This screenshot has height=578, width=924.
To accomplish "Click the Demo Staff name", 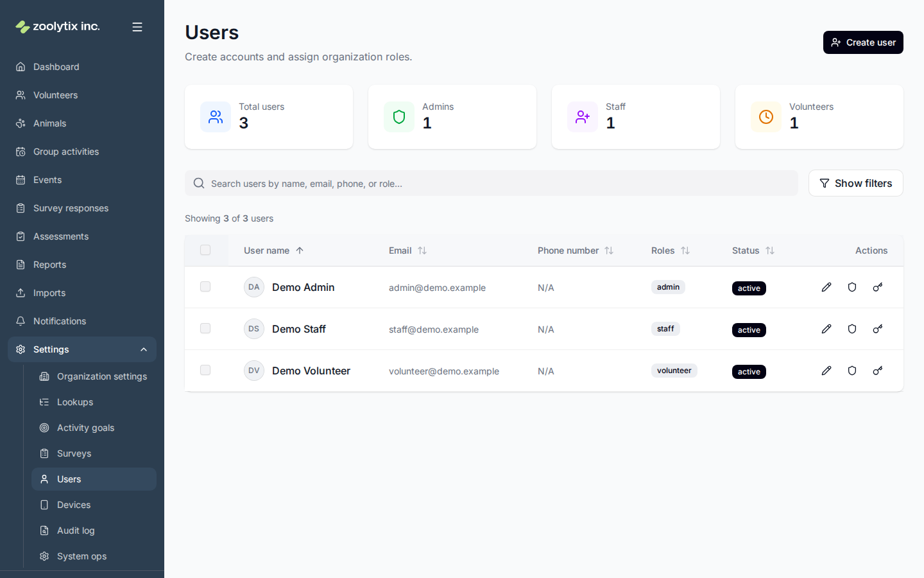I will point(299,329).
